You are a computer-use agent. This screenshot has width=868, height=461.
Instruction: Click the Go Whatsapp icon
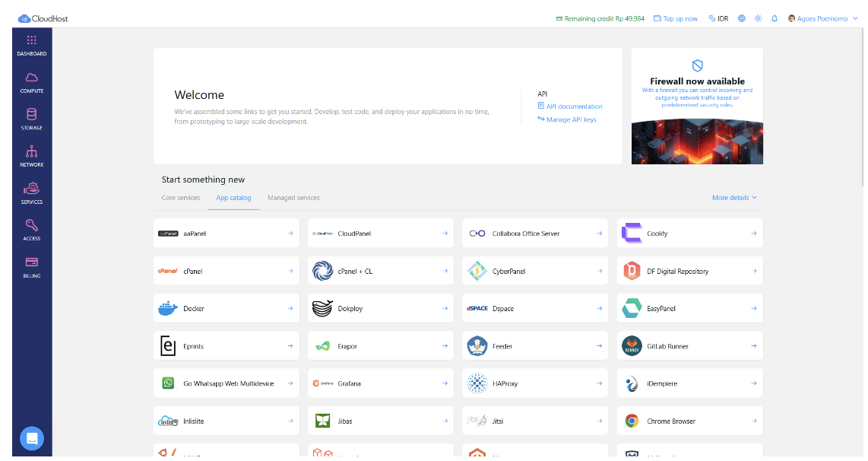click(x=168, y=383)
